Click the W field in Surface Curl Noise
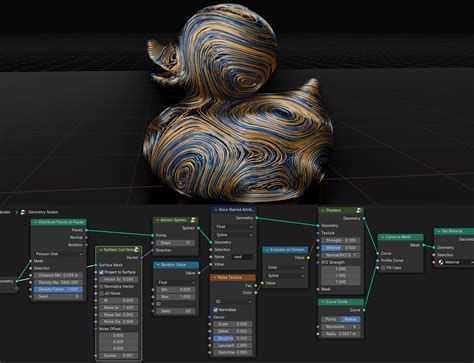 click(x=119, y=300)
